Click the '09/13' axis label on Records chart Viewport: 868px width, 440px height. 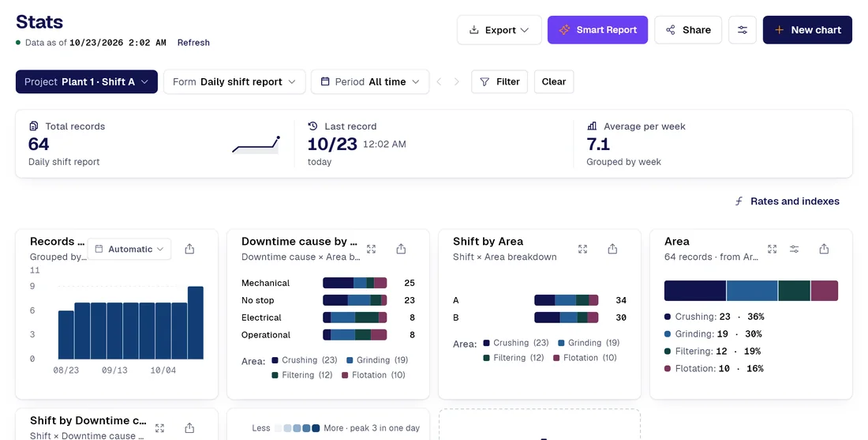114,370
